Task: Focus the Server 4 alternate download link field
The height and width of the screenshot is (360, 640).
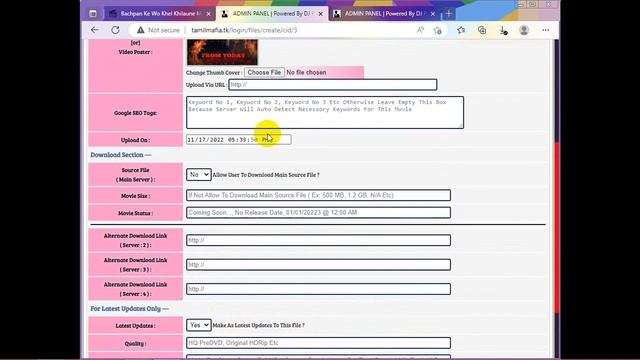Action: click(x=318, y=289)
